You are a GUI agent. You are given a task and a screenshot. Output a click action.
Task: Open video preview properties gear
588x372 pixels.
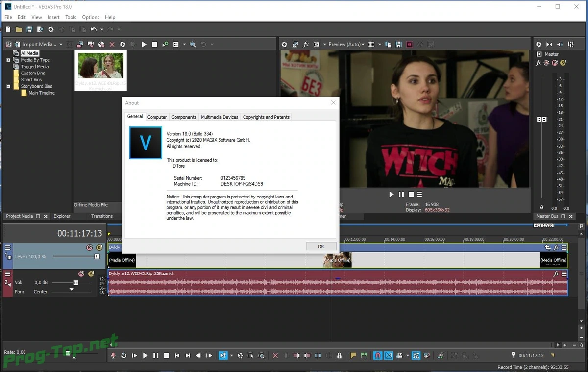tap(284, 44)
